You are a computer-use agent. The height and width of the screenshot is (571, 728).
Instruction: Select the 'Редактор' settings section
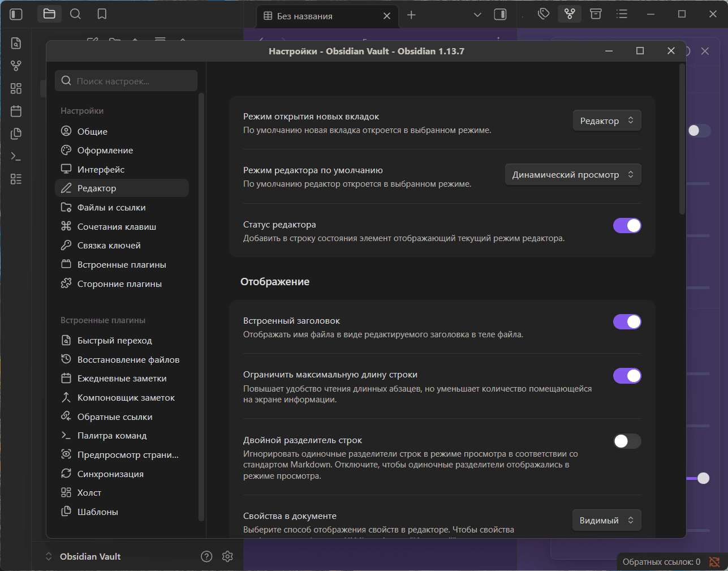click(x=122, y=188)
